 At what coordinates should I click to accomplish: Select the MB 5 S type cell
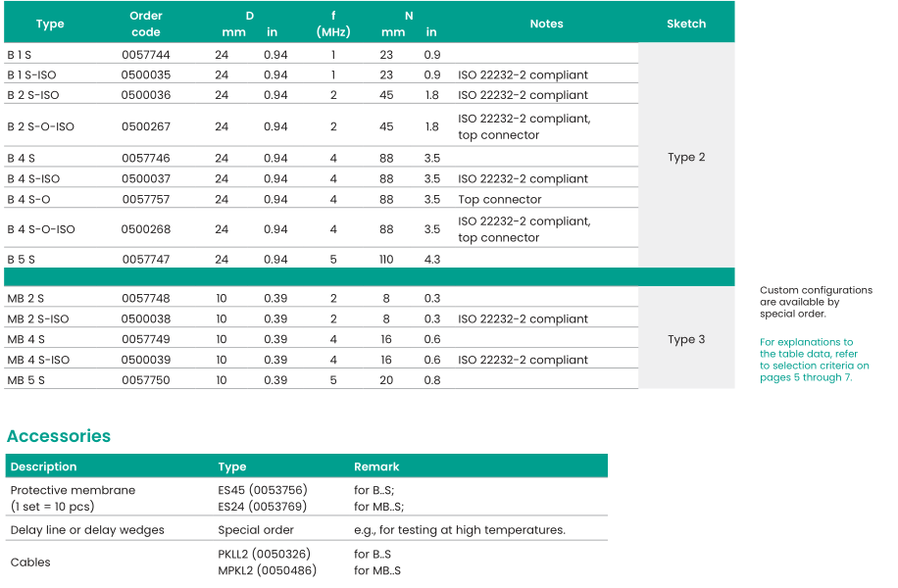26,380
